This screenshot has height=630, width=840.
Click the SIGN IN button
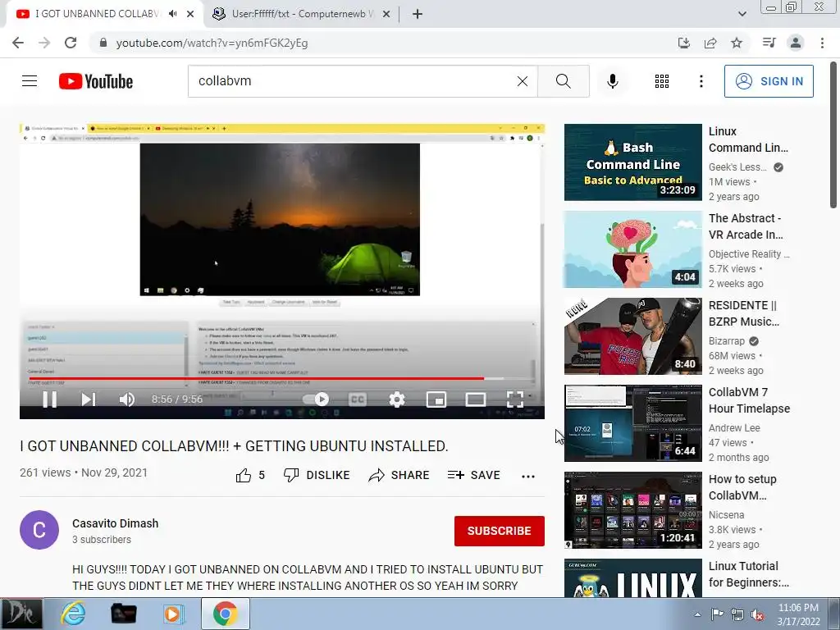769,81
